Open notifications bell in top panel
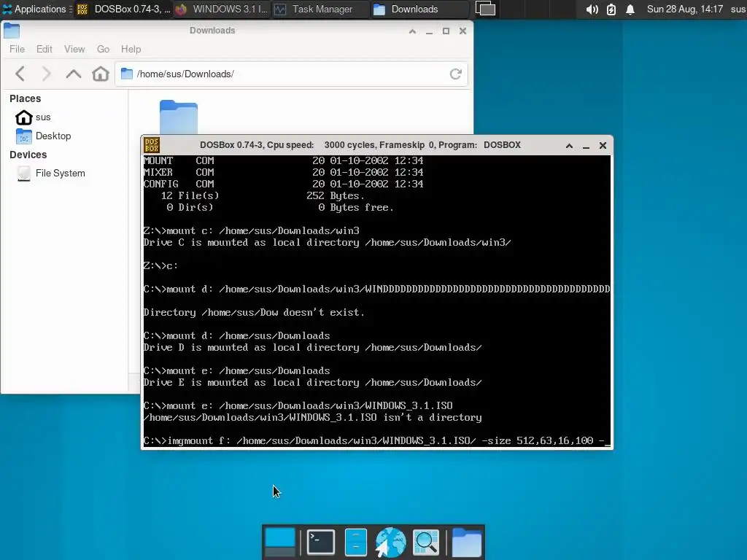The height and width of the screenshot is (560, 747). tap(630, 9)
